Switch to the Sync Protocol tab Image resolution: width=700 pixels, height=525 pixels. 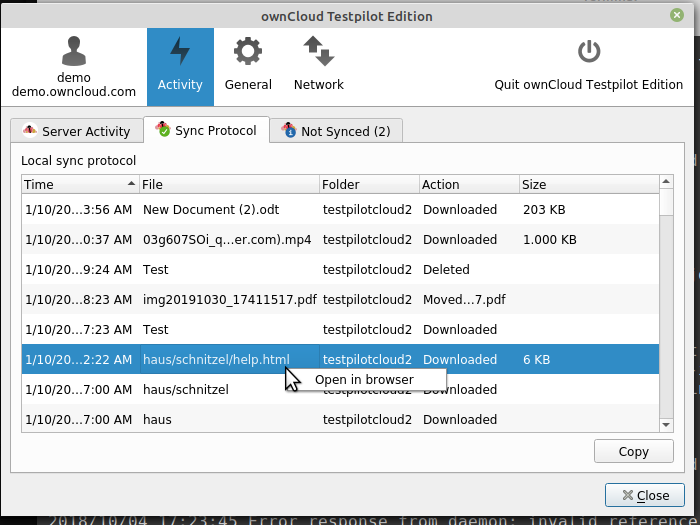[x=206, y=130]
